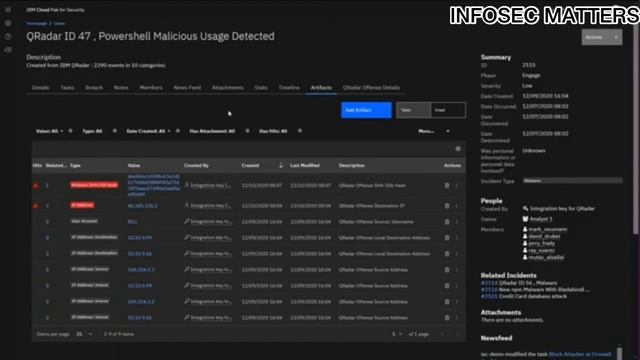Screen dimensions: 640x360
Task: Open the QRadar Offense Details tab
Action: click(371, 87)
